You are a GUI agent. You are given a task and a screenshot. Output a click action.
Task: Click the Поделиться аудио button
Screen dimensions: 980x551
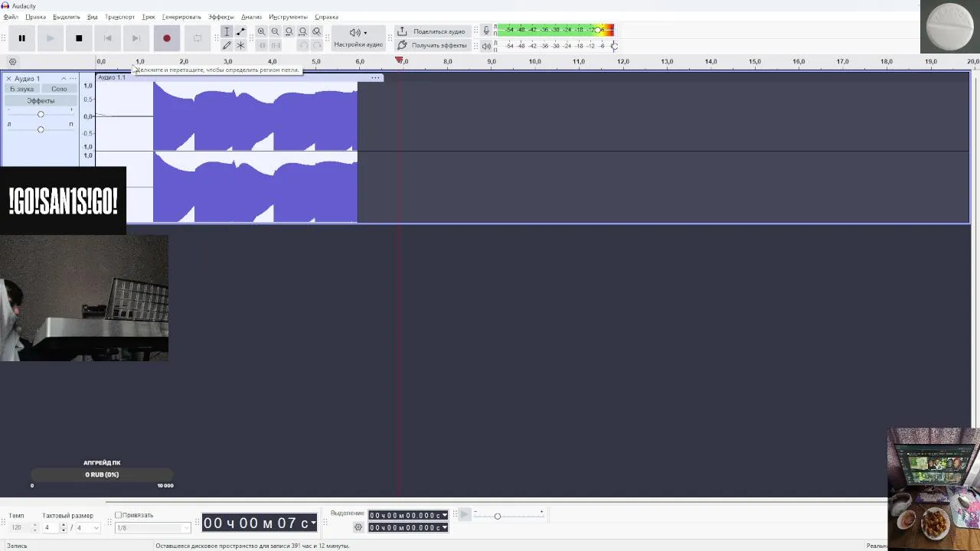(432, 31)
